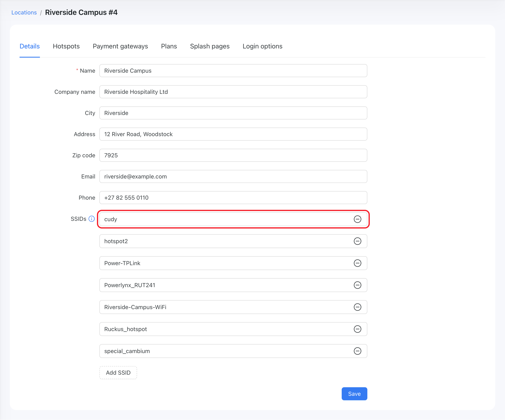505x420 pixels.
Task: Remove the special_cambium SSID entry
Action: (x=357, y=351)
